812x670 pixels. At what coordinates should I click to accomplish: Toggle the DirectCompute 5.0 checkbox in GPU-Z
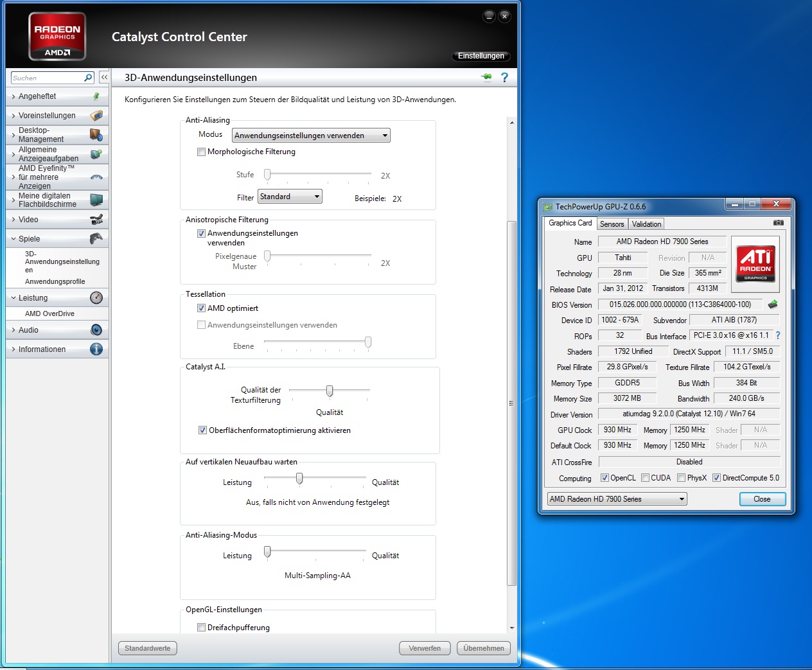pos(716,478)
